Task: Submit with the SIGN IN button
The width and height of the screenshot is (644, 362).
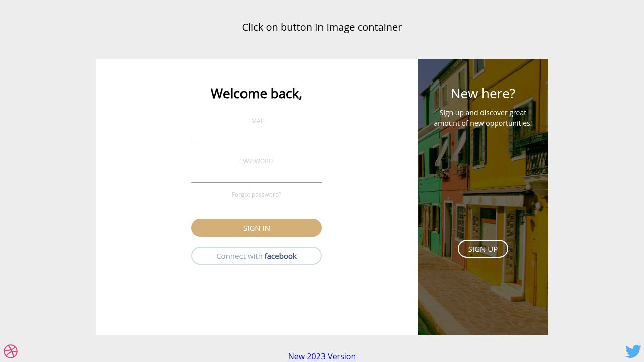Action: (257, 228)
